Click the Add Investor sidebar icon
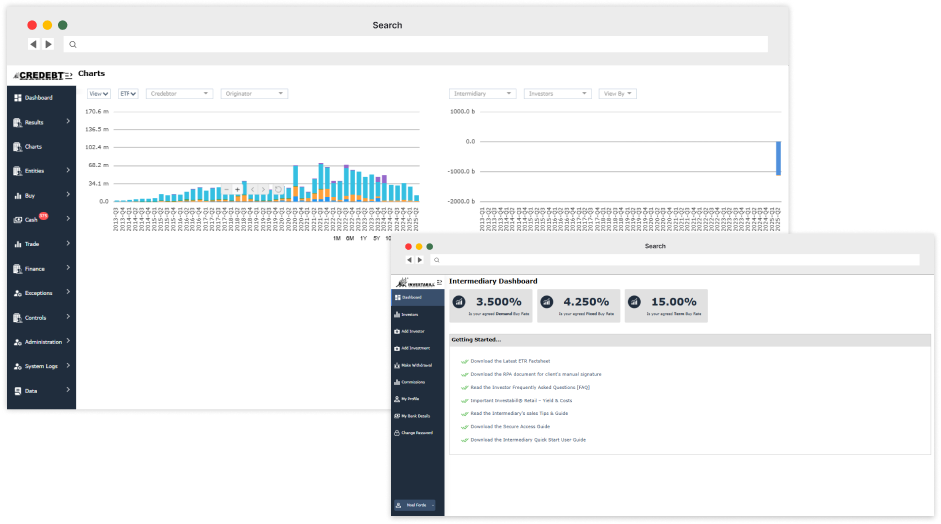Screen dimensions: 941x524 tap(397, 331)
